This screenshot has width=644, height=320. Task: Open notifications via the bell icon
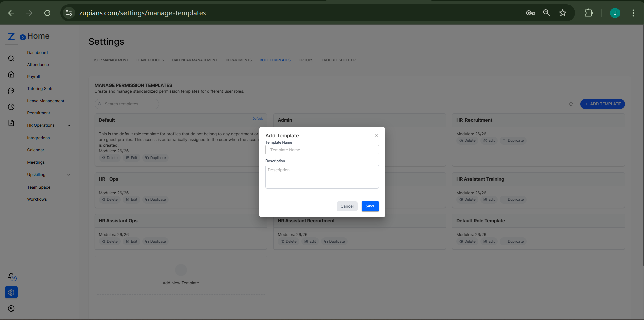(x=11, y=276)
